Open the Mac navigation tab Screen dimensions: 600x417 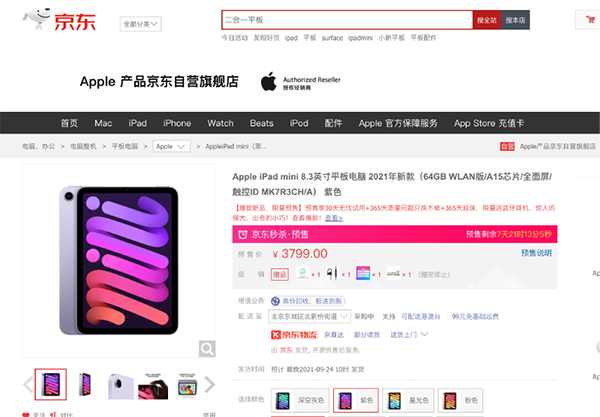(103, 123)
